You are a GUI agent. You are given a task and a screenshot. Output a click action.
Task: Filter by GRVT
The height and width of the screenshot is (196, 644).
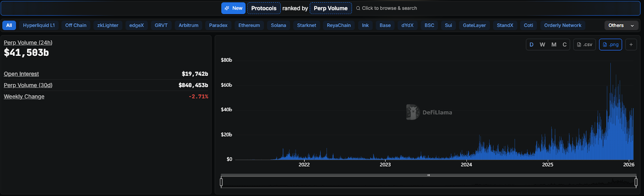coord(161,25)
